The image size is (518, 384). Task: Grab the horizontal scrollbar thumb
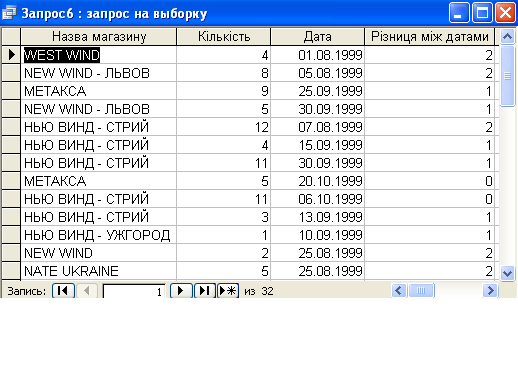(421, 291)
